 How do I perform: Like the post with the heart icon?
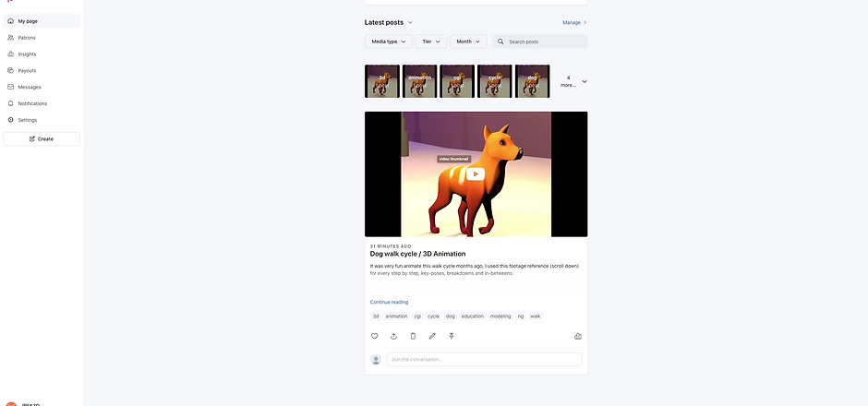coord(374,336)
